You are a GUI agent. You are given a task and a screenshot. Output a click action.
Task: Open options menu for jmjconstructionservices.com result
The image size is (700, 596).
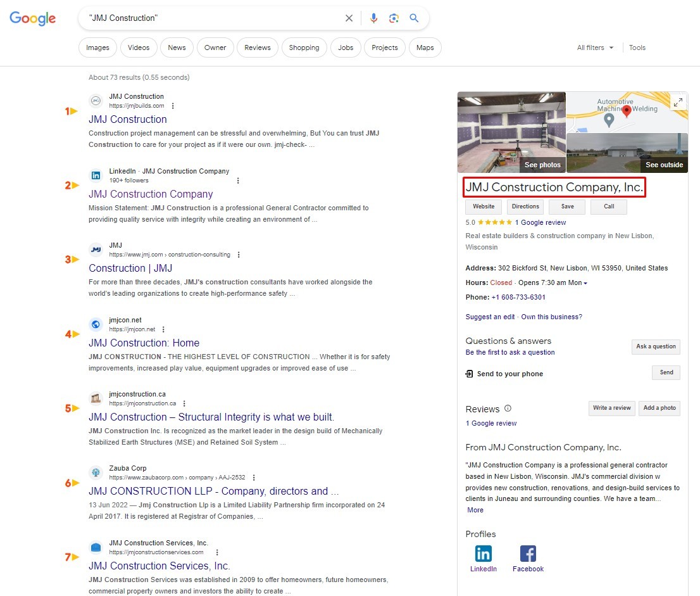click(218, 552)
